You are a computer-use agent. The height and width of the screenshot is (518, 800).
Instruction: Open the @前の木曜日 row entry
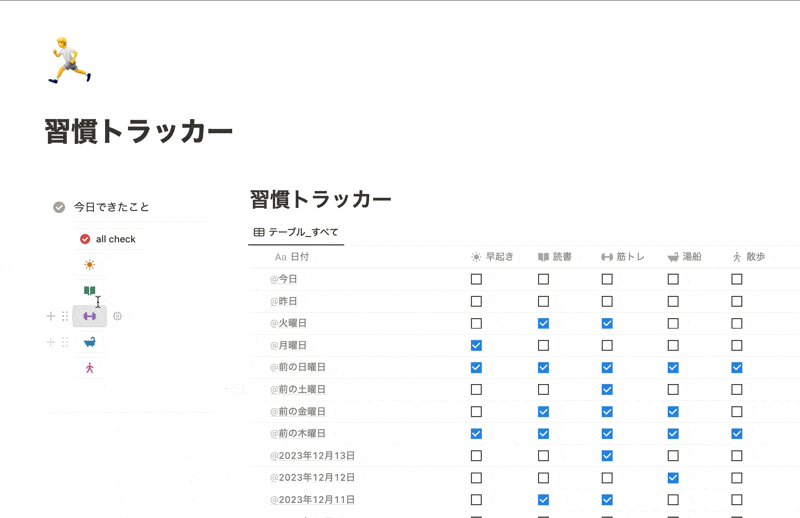(x=297, y=433)
